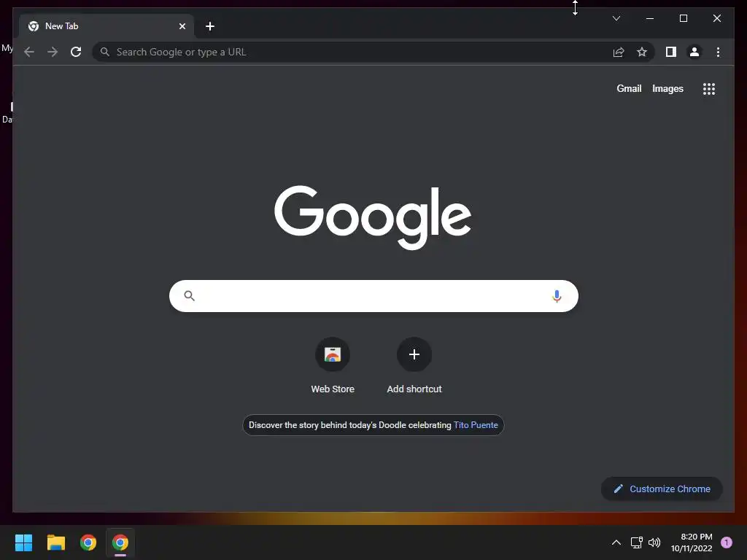Screen dimensions: 747x560
Task: Open the side panel icon
Action: tap(671, 52)
